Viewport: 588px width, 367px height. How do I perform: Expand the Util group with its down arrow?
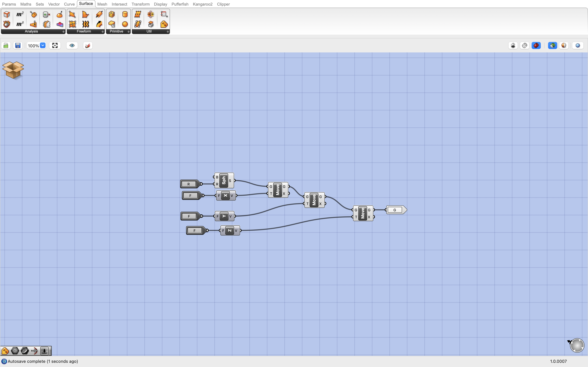pos(168,32)
